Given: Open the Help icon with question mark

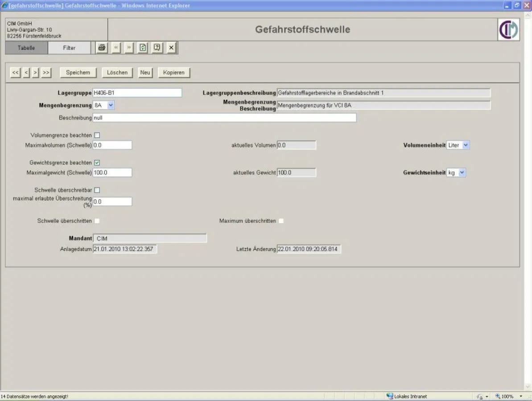Looking at the screenshot, I should pyautogui.click(x=157, y=48).
